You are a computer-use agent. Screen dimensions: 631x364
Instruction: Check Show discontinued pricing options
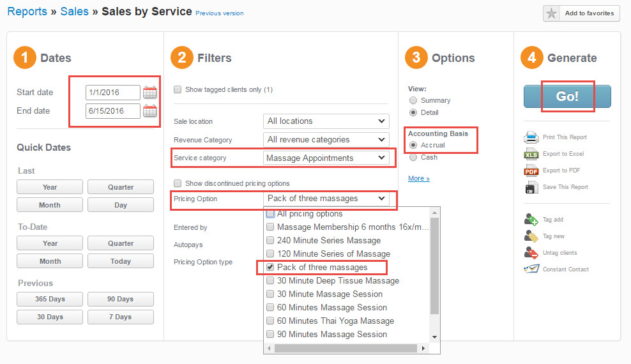[x=178, y=183]
